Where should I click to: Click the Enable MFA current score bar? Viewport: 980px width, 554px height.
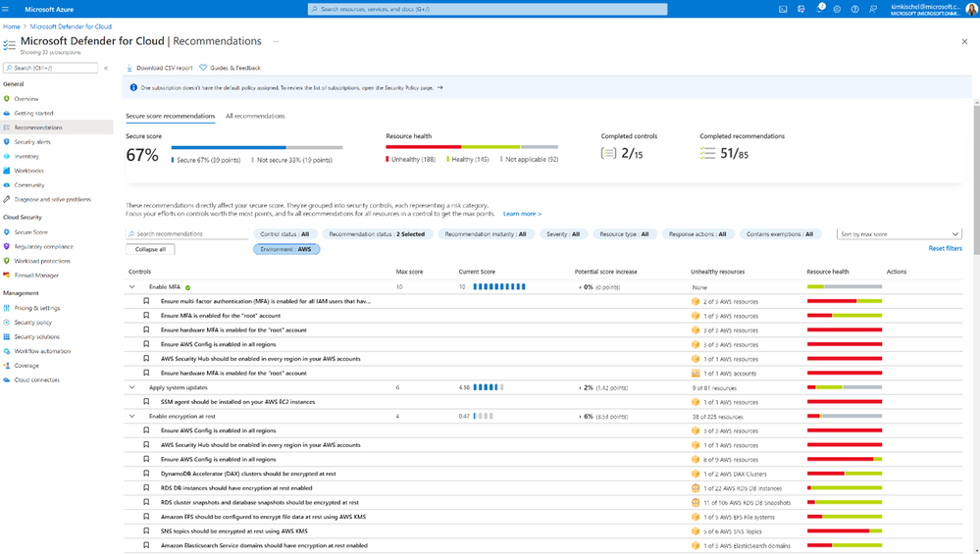(x=499, y=286)
